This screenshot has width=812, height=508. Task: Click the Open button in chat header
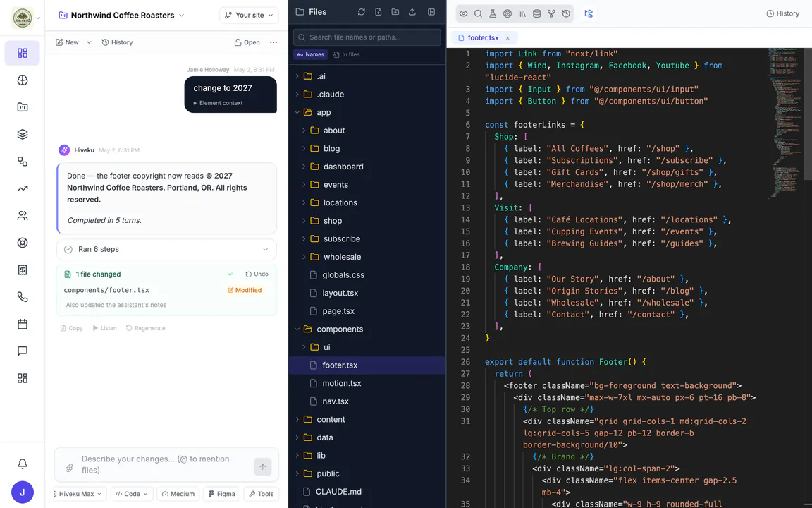coord(247,42)
